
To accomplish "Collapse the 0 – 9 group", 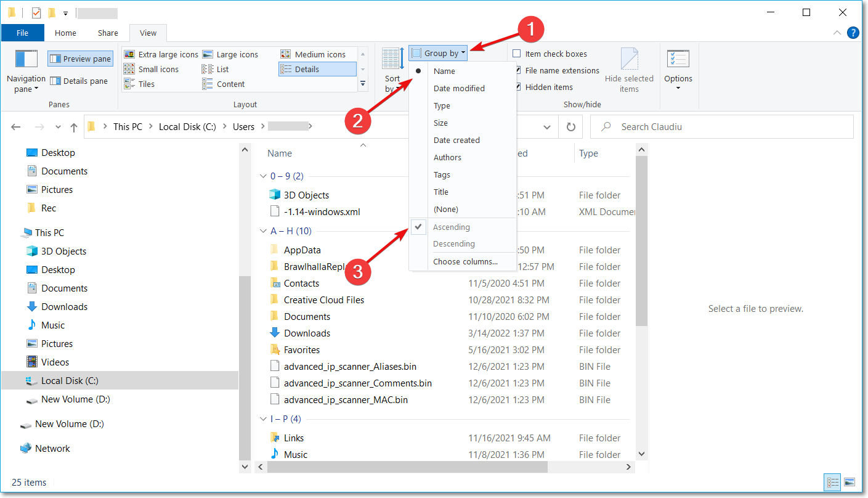I will tap(263, 176).
